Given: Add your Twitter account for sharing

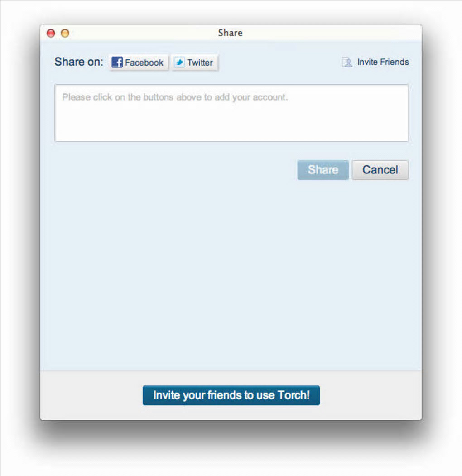Looking at the screenshot, I should click(x=195, y=63).
